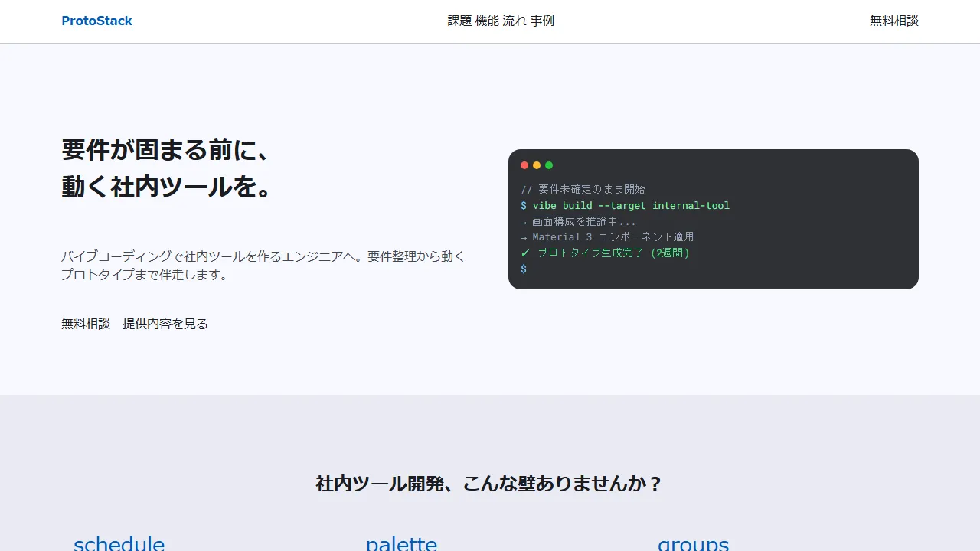
Task: Click the section title 社内ツール開発、こんな壁ありませんか？
Action: (x=490, y=484)
